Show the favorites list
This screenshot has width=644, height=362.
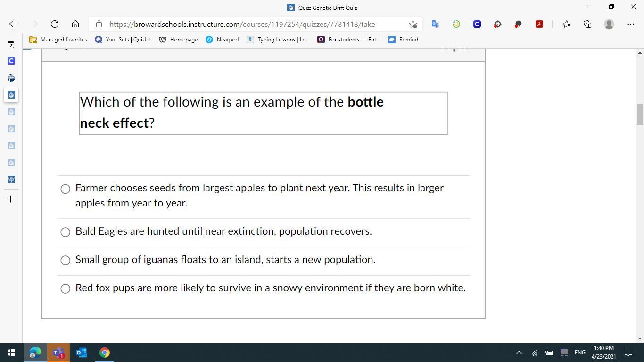(567, 24)
